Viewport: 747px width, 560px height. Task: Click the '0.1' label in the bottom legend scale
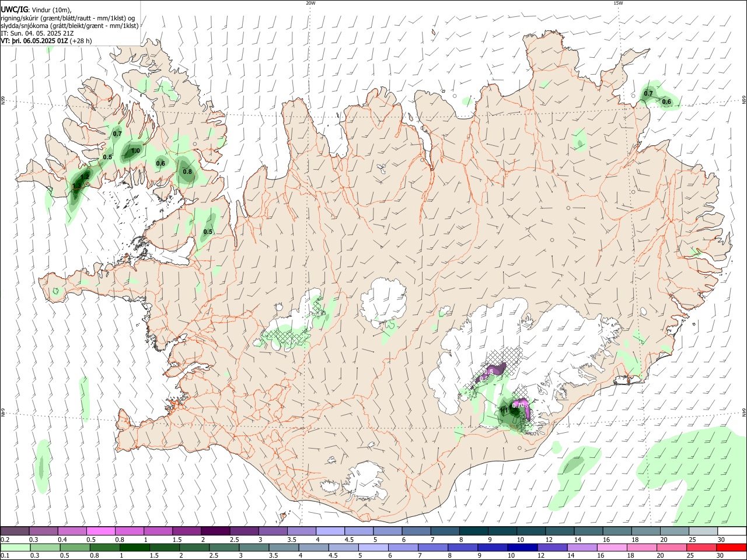(x=5, y=555)
